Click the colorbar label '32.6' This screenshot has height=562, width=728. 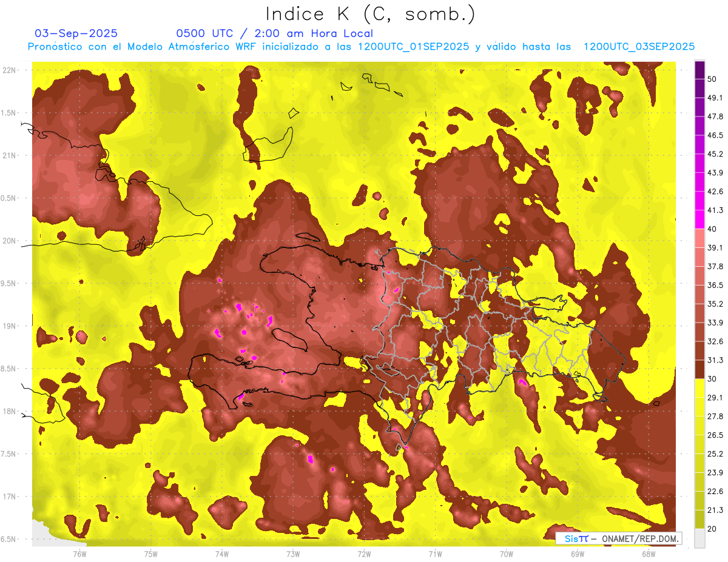pos(715,341)
